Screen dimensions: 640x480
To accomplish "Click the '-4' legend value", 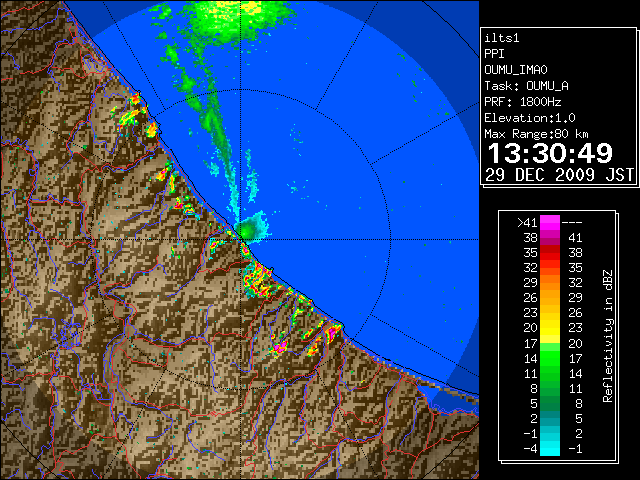I will pos(530,449).
